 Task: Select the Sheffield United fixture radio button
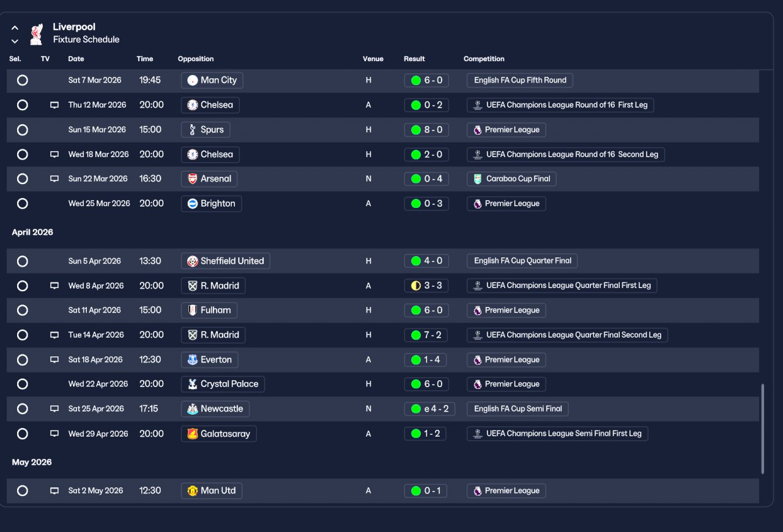pos(23,261)
